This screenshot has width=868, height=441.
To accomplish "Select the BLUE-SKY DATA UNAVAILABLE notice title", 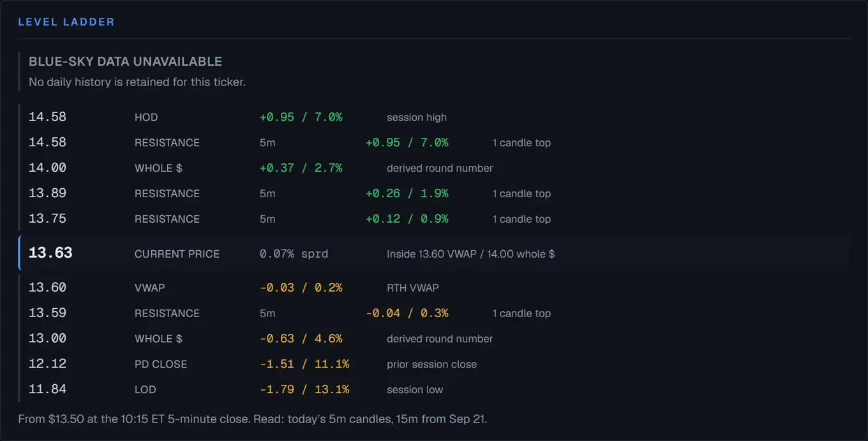I will (x=126, y=62).
